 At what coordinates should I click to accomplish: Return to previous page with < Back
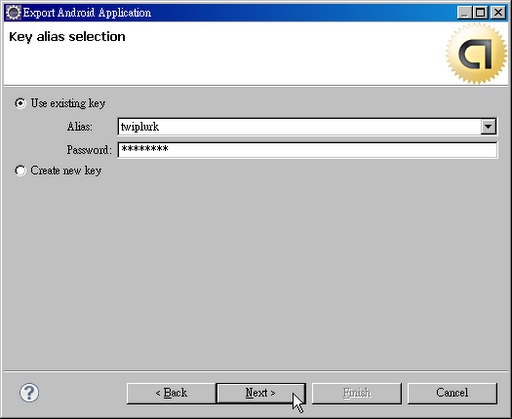click(171, 393)
